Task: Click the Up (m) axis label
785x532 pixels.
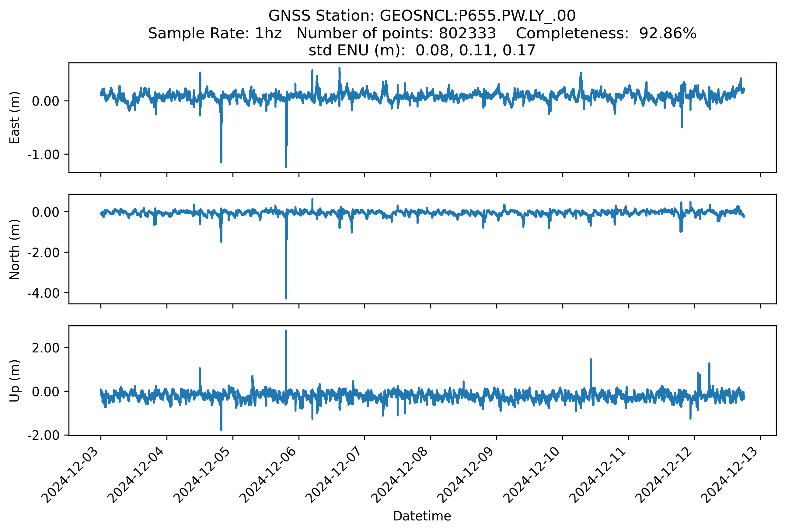Action: (15, 381)
